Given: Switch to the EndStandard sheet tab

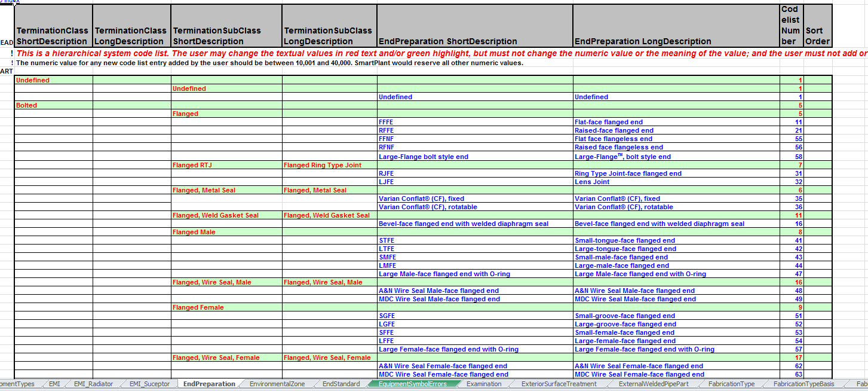Looking at the screenshot, I should [341, 384].
